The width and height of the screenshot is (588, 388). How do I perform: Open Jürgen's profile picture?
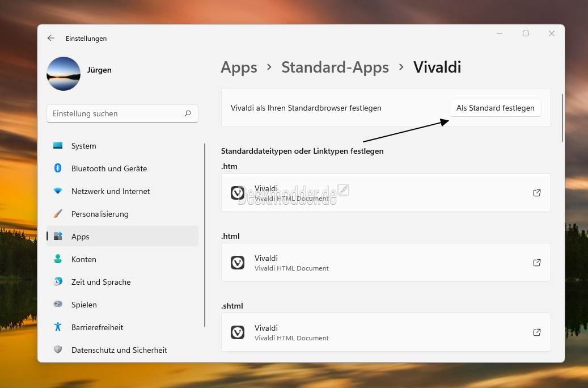point(64,74)
